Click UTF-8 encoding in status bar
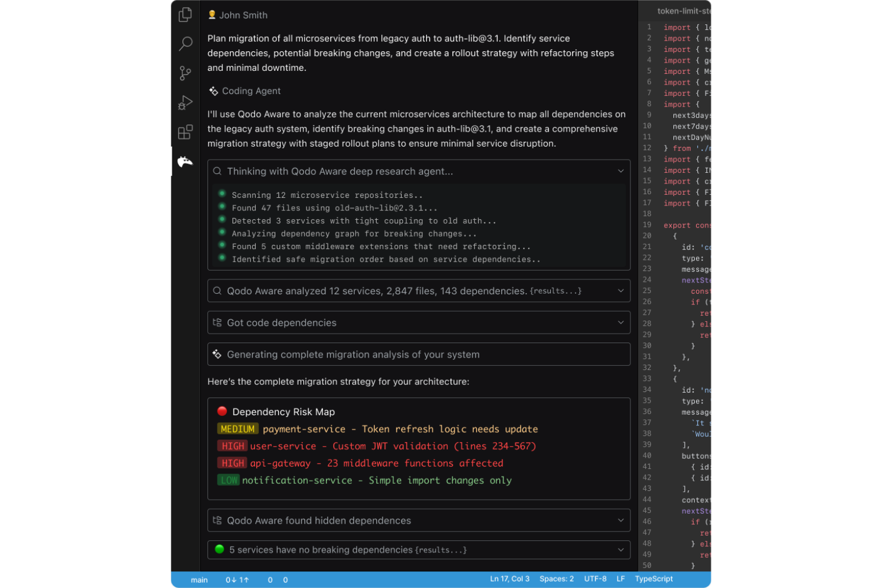Screen dimensions: 882x588 pos(595,579)
